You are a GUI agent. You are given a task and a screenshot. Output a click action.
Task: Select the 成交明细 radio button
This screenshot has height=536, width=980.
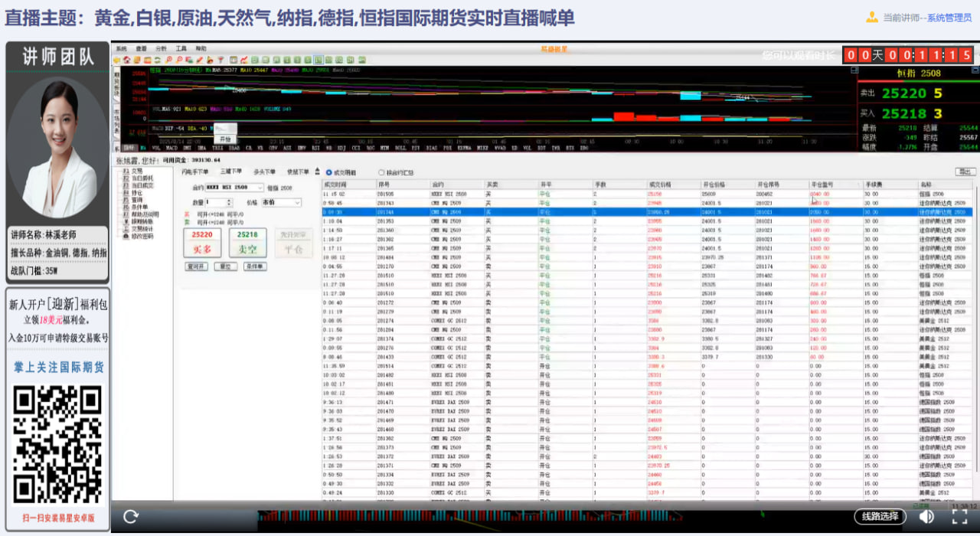coord(329,172)
